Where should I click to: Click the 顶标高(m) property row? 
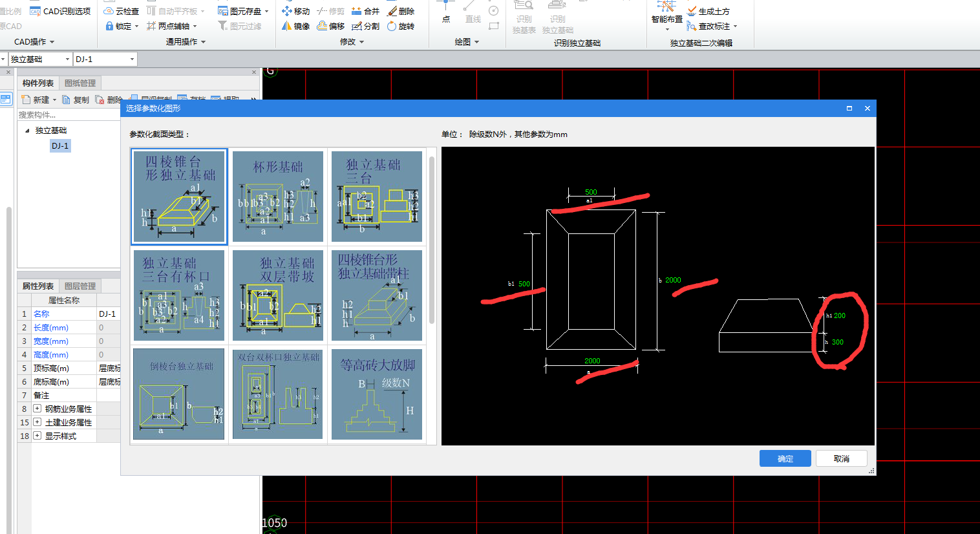[x=69, y=368]
